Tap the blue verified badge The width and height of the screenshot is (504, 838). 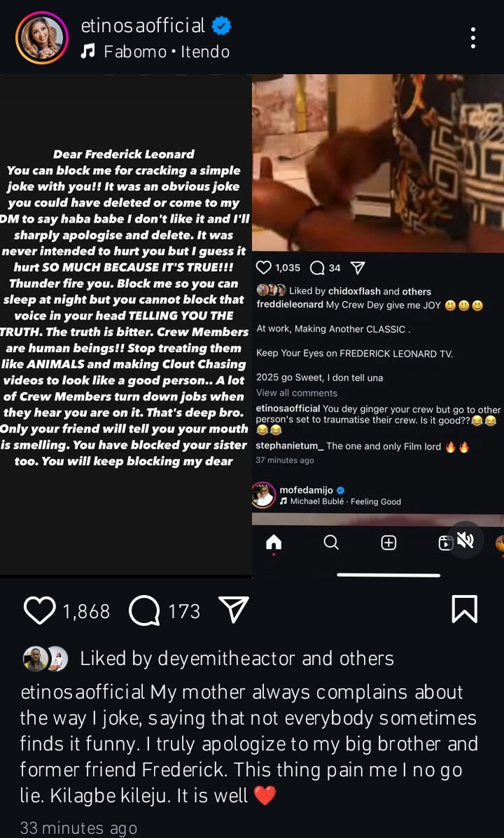(220, 26)
